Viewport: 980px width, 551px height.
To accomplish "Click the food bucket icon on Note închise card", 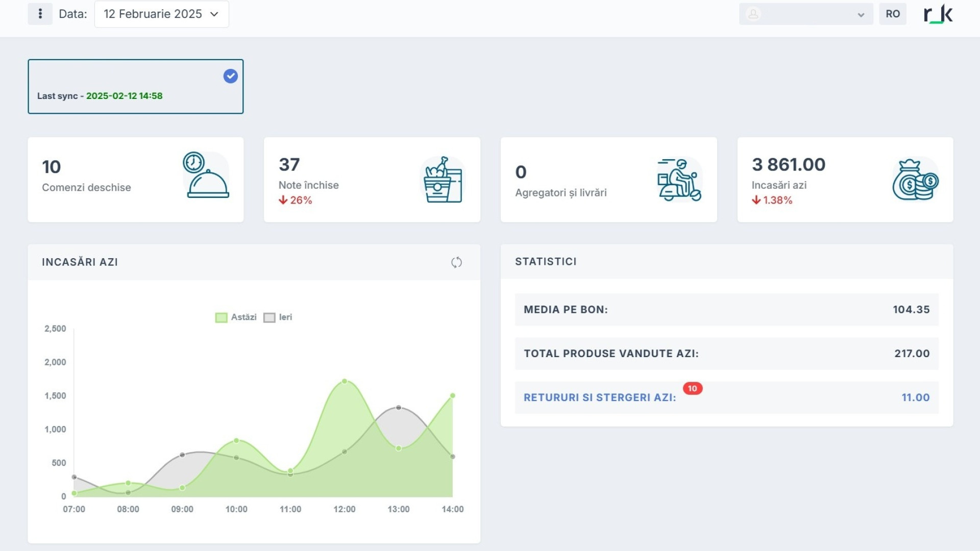I will (x=443, y=180).
